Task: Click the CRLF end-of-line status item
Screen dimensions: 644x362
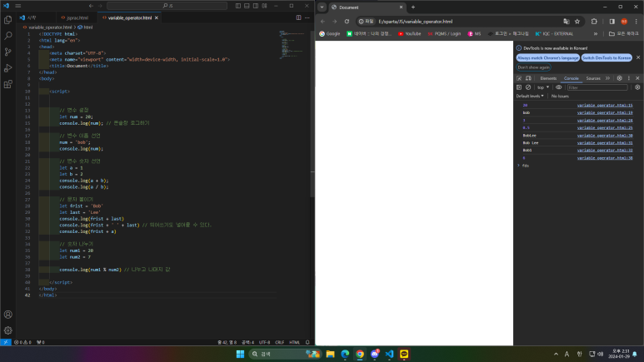Action: tap(280, 342)
